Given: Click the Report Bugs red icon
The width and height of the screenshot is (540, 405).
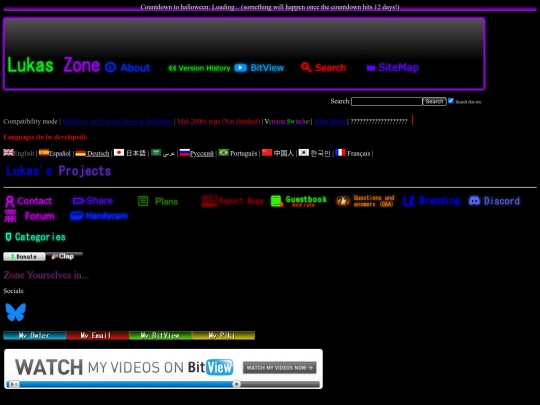Looking at the screenshot, I should (x=209, y=201).
